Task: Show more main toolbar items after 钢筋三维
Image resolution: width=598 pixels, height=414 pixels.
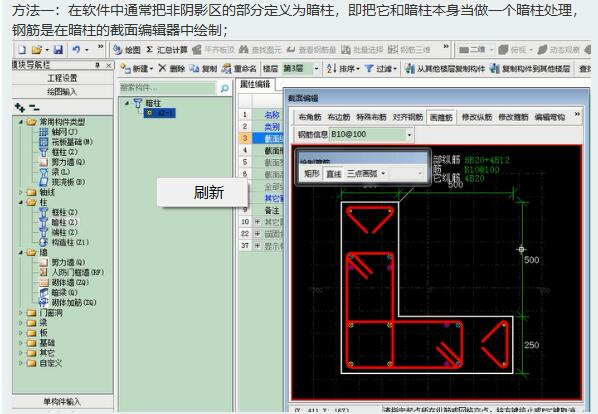Action: coord(446,47)
